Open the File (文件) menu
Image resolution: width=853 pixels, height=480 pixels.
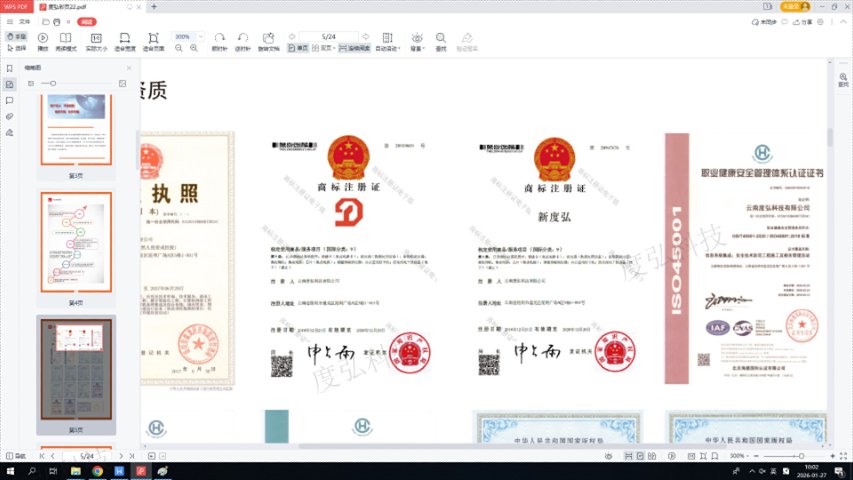click(x=24, y=22)
